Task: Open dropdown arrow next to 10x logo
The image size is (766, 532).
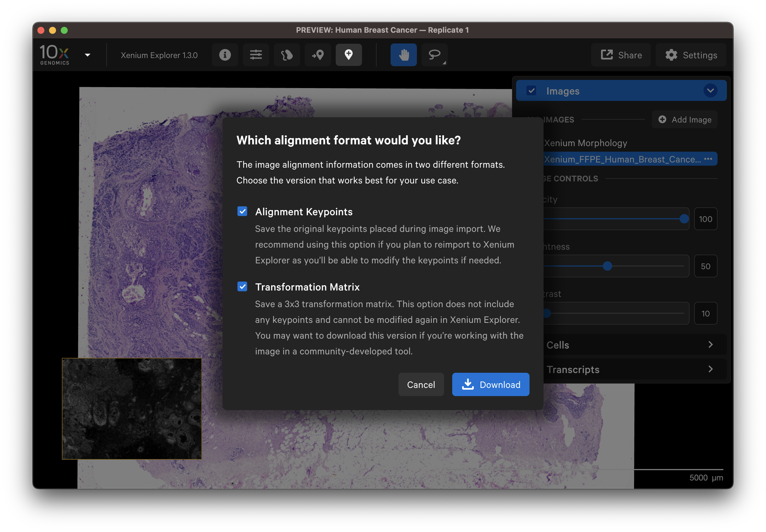Action: coord(87,55)
